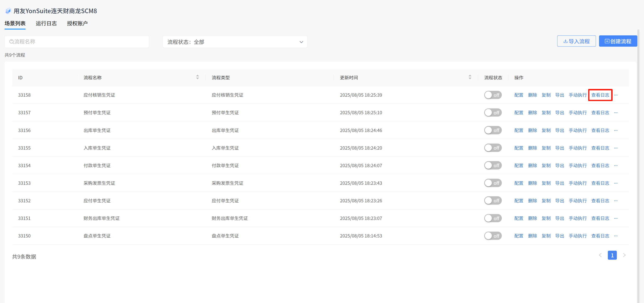Click the 流程类型 column header
This screenshot has width=644, height=303.
coord(221,78)
